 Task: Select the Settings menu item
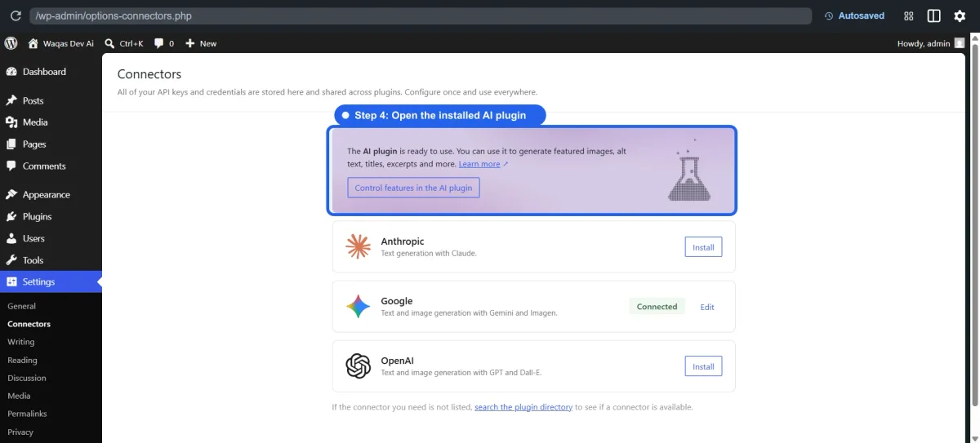pyautogui.click(x=51, y=282)
